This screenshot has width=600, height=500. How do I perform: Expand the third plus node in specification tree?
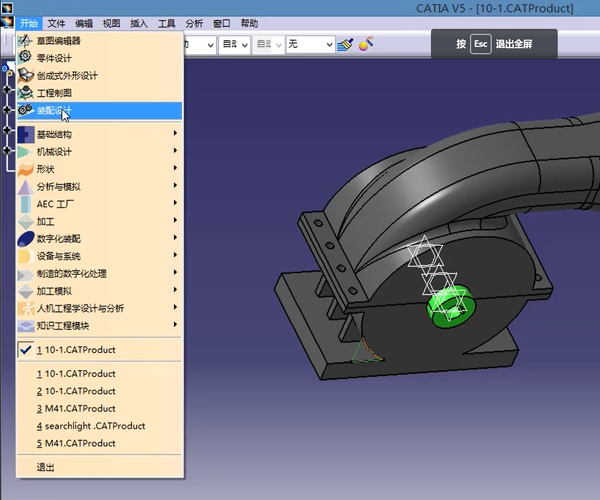tap(7, 130)
